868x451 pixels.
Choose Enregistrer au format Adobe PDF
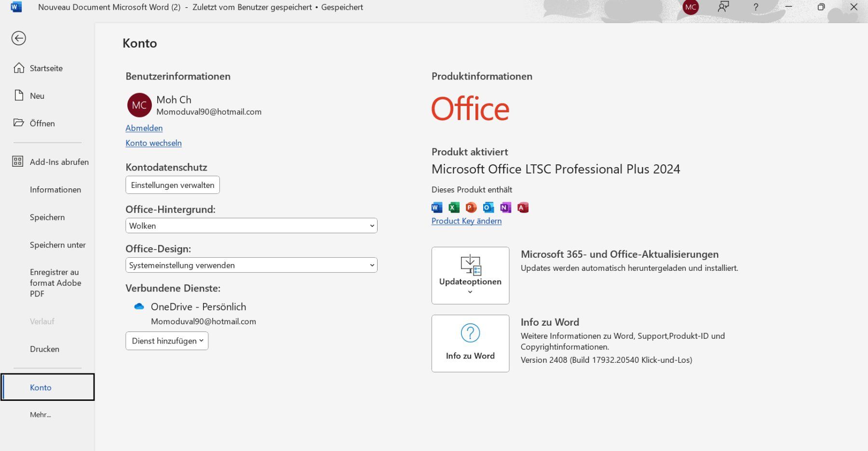55,283
